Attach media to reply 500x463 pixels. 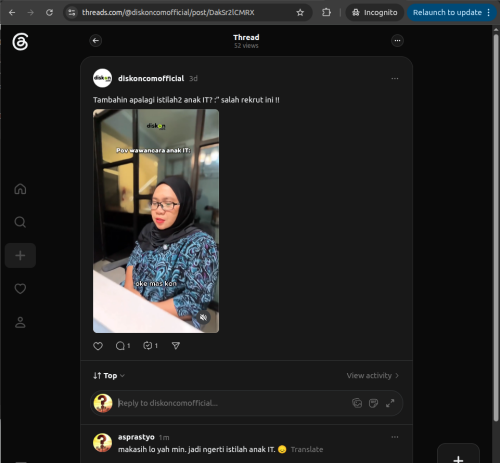tap(357, 403)
